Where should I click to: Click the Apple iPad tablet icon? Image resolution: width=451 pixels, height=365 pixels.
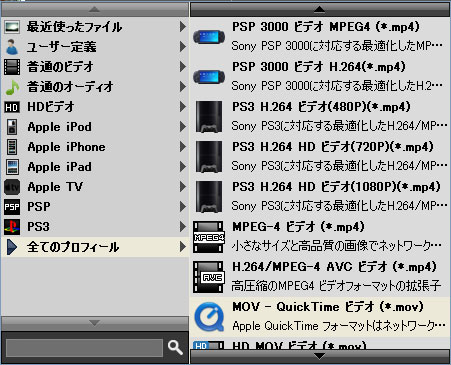pyautogui.click(x=12, y=167)
